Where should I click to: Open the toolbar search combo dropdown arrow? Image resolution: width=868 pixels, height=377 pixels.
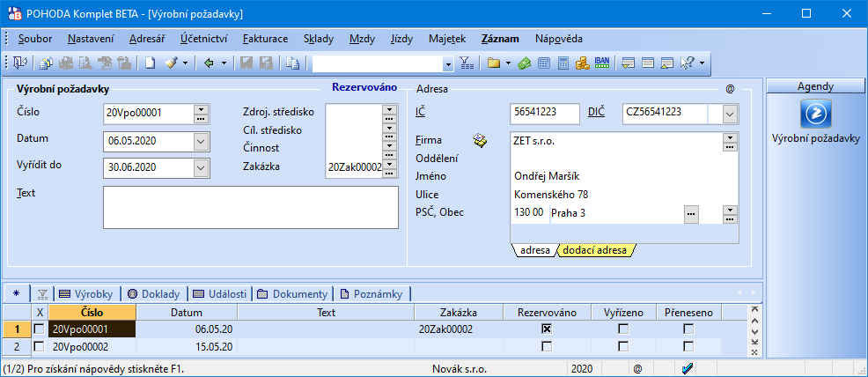pos(448,63)
